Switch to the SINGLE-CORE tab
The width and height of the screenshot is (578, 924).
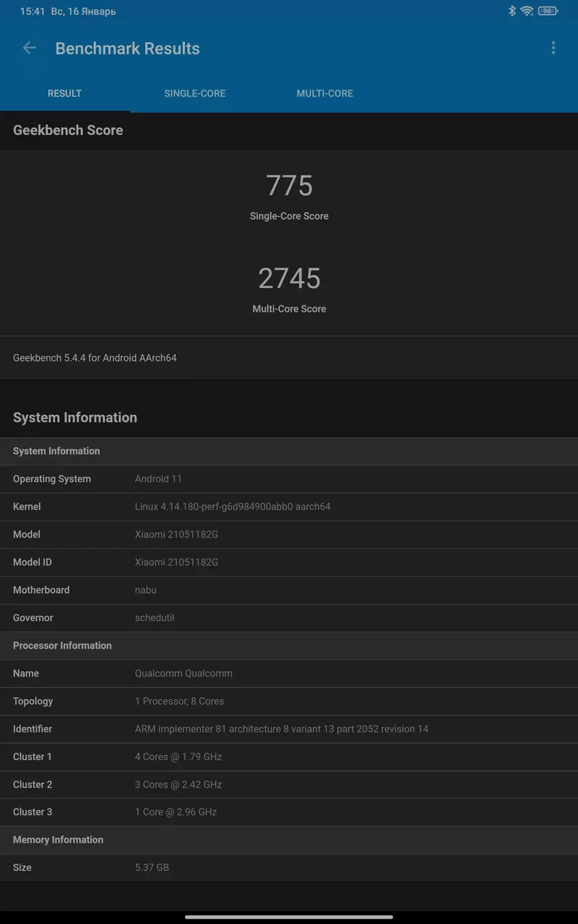pyautogui.click(x=194, y=94)
